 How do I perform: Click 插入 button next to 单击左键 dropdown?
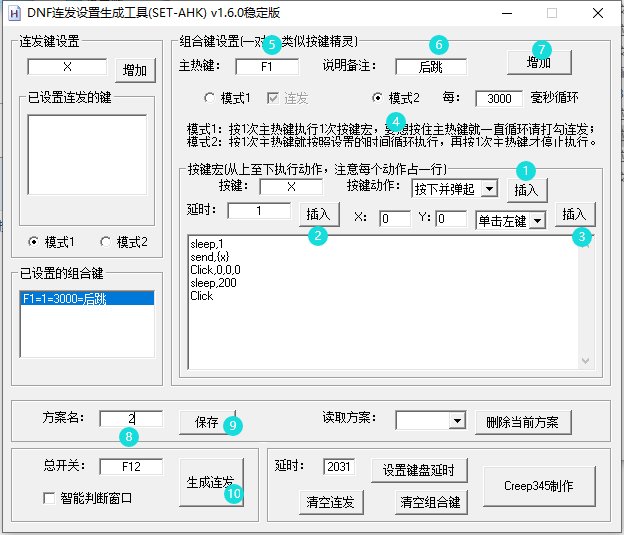[575, 214]
